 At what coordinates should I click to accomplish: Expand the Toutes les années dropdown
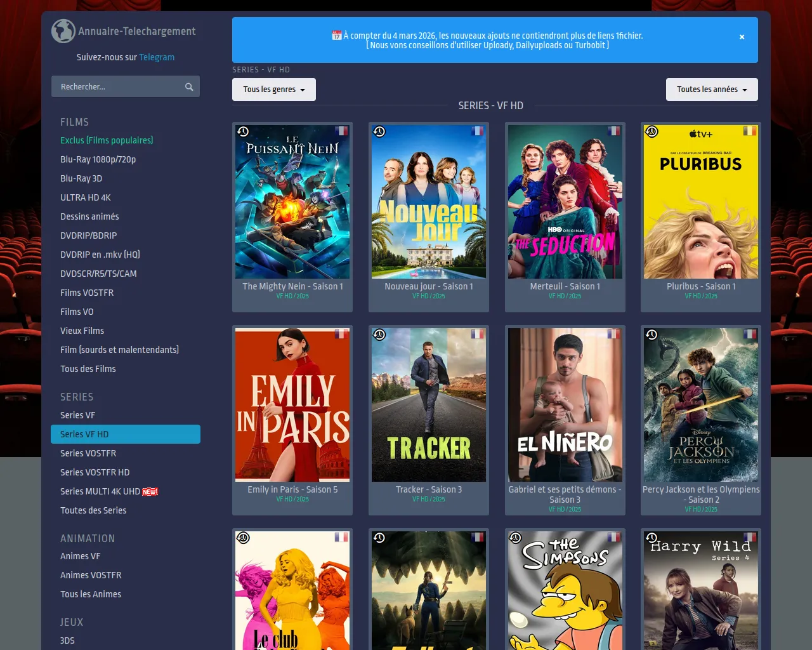click(712, 90)
